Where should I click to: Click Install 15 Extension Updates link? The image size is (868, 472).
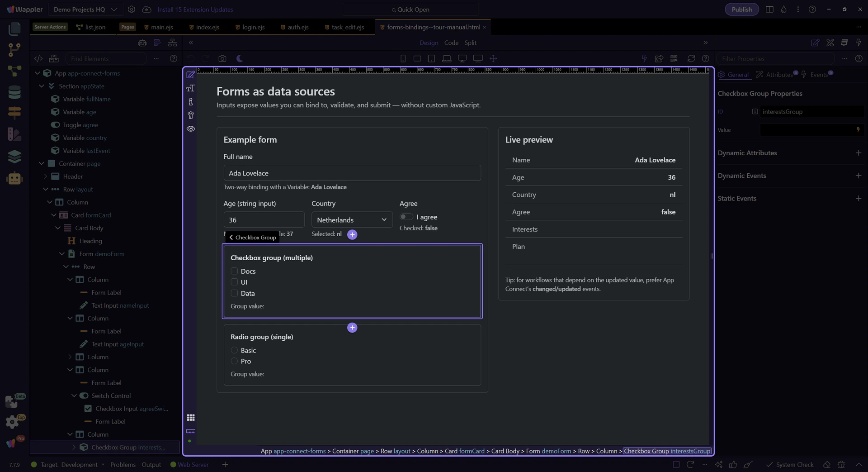pyautogui.click(x=195, y=10)
